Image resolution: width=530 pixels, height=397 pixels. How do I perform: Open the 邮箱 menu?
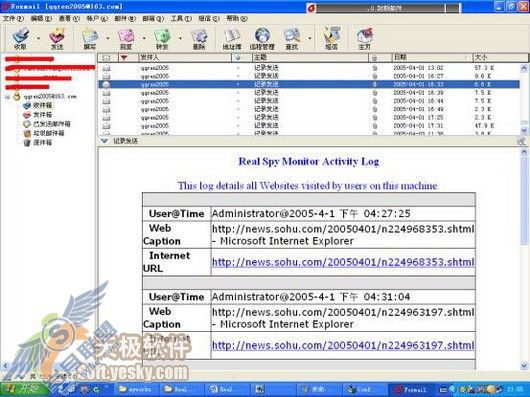tap(153, 18)
